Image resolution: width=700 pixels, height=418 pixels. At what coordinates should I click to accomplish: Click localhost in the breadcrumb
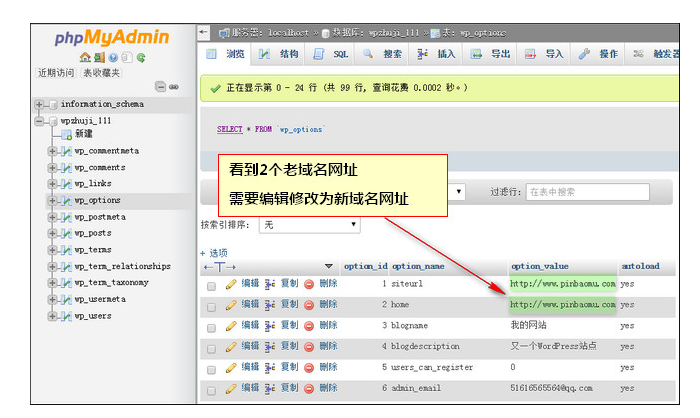click(288, 33)
